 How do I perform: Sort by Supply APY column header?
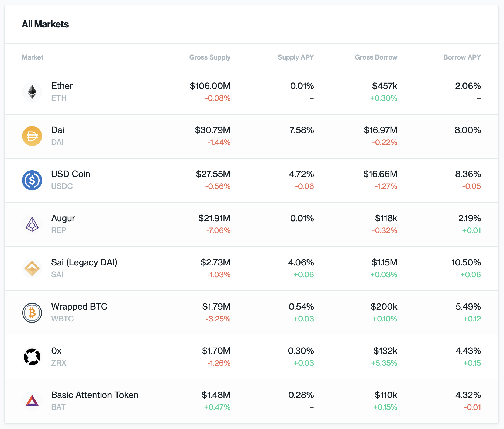(x=296, y=57)
